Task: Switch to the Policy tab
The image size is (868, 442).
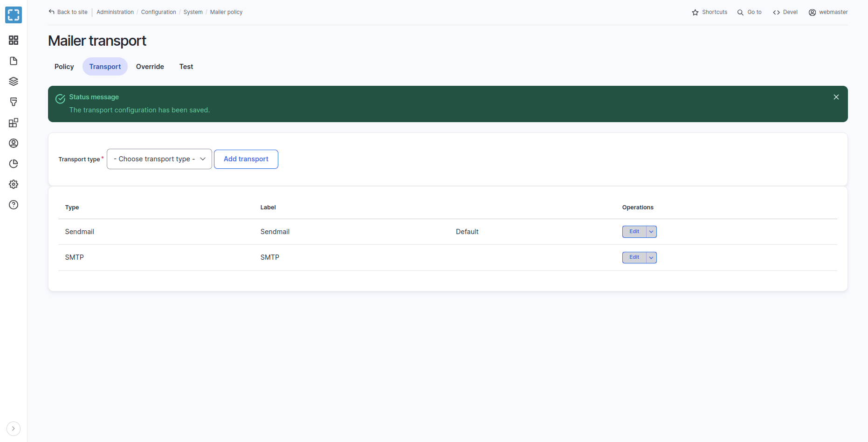Action: [64, 67]
